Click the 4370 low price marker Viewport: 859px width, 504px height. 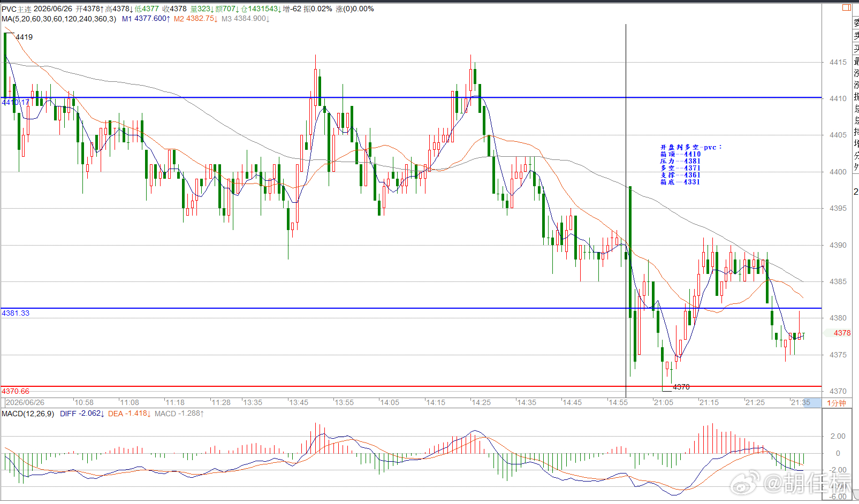click(681, 387)
